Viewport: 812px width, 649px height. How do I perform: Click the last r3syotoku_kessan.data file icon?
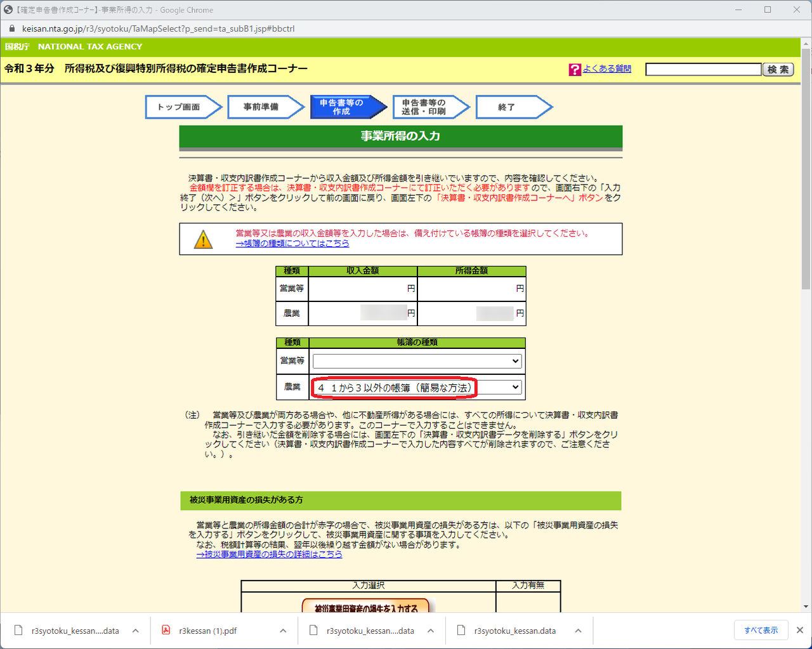tap(461, 630)
